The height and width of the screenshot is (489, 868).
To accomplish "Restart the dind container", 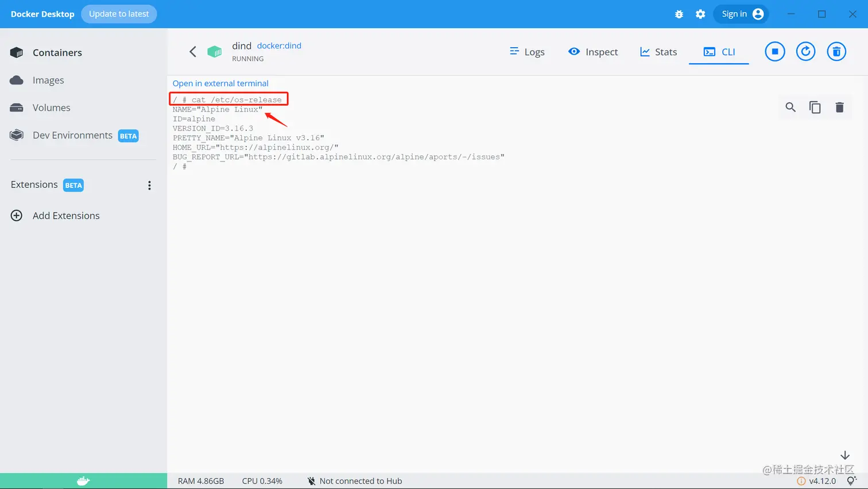I will click(805, 52).
